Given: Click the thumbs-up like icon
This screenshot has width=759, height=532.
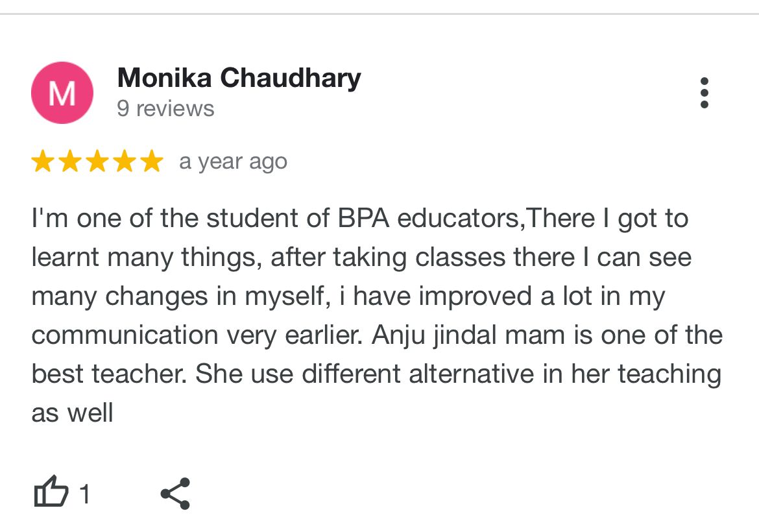Looking at the screenshot, I should 51,492.
